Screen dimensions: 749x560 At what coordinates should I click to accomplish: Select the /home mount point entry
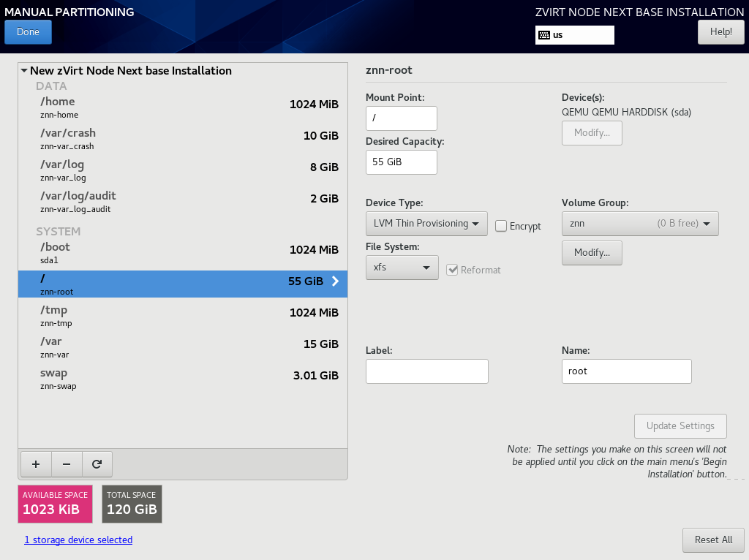[x=183, y=107]
